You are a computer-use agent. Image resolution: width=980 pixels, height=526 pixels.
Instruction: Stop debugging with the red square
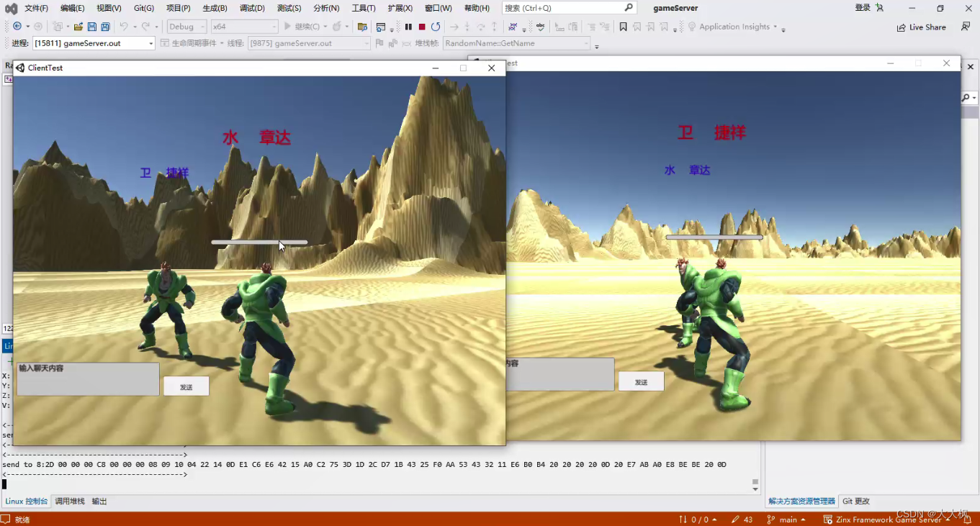[422, 27]
